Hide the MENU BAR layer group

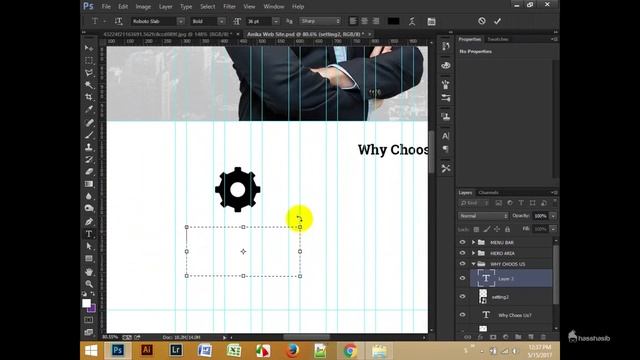click(x=462, y=242)
